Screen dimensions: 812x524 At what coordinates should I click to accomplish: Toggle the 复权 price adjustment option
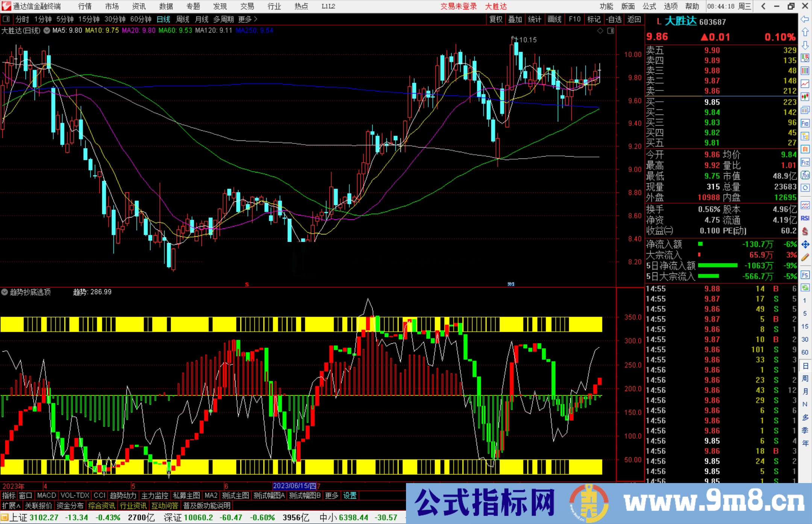pyautogui.click(x=495, y=19)
